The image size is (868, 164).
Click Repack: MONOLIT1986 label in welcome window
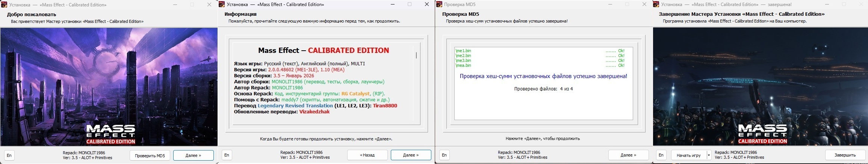(84, 153)
